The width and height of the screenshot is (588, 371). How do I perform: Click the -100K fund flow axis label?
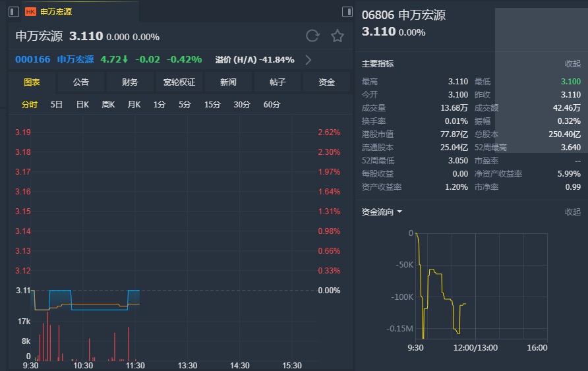click(402, 297)
